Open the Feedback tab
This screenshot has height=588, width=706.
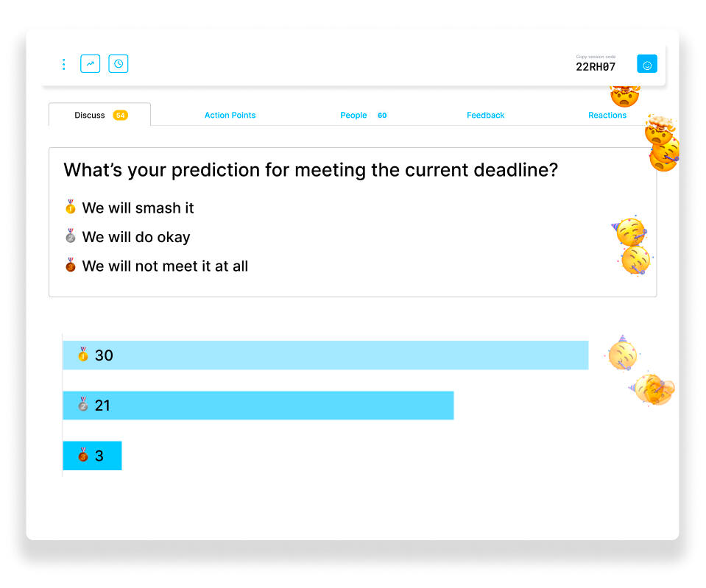pyautogui.click(x=485, y=116)
